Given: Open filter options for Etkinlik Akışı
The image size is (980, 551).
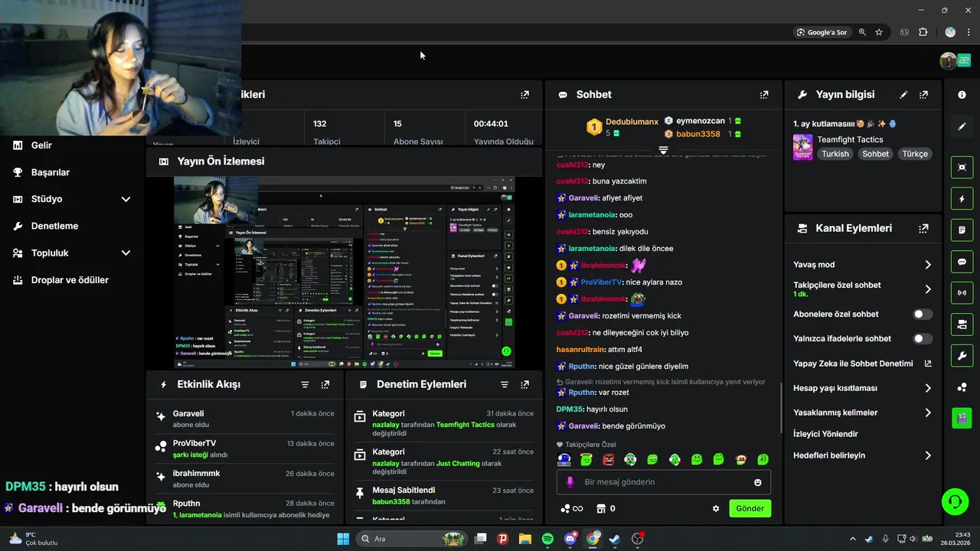Looking at the screenshot, I should [x=305, y=384].
